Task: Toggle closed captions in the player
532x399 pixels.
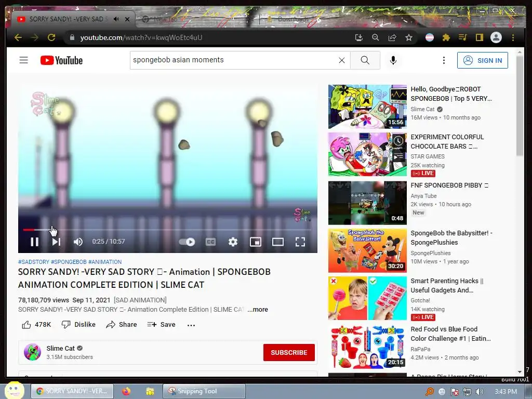Action: tap(211, 242)
